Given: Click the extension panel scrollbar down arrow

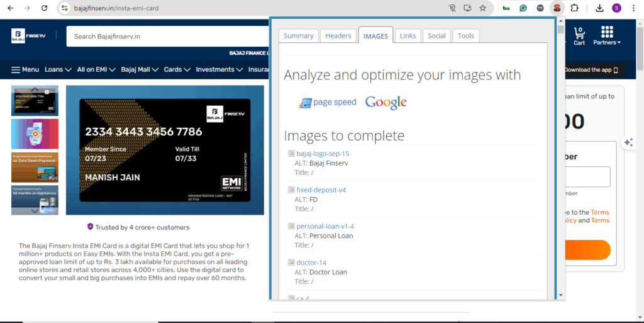Looking at the screenshot, I should 560,295.
